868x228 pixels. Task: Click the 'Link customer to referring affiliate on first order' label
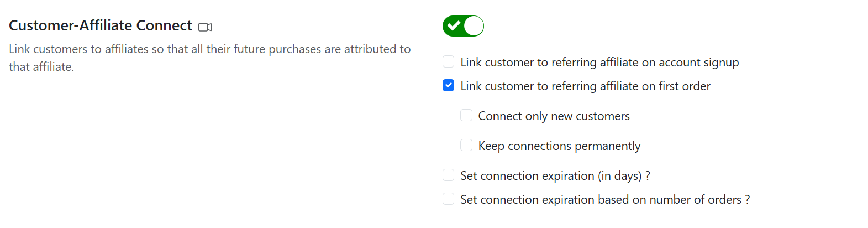[585, 86]
